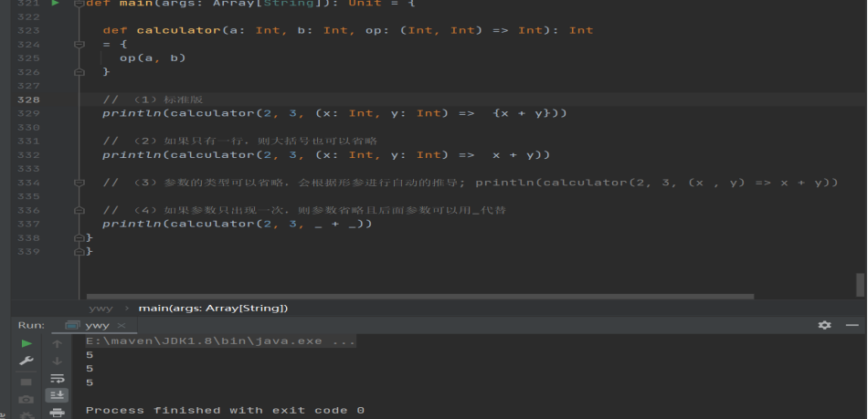Click the "(1) 标准版" comment line

coord(153,100)
